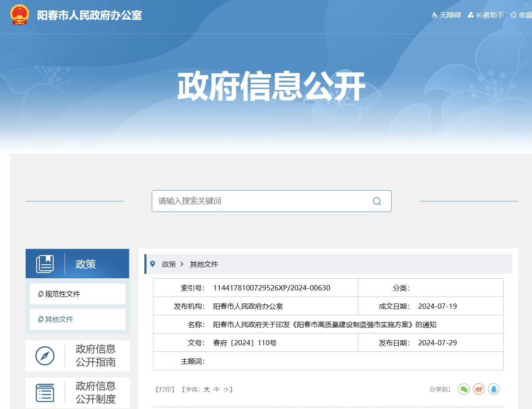Set font size to 中

point(216,389)
